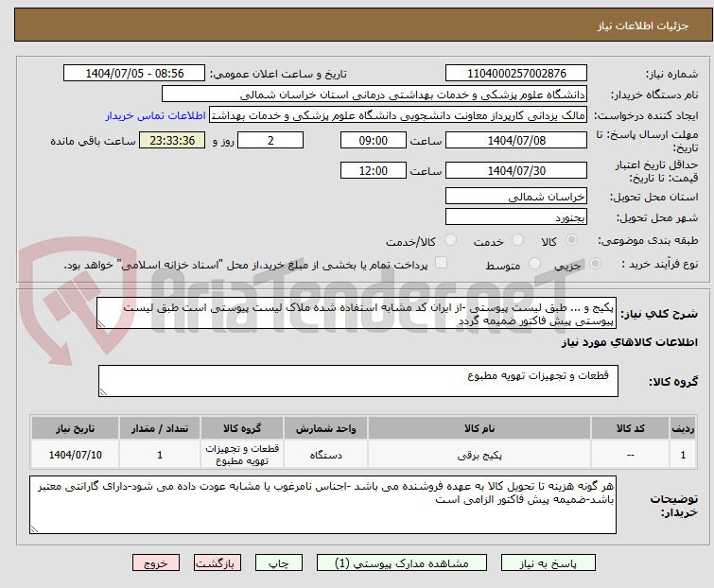Click the 1404/07/08 response deadline date field
Image resolution: width=714 pixels, height=588 pixels.
[516, 140]
